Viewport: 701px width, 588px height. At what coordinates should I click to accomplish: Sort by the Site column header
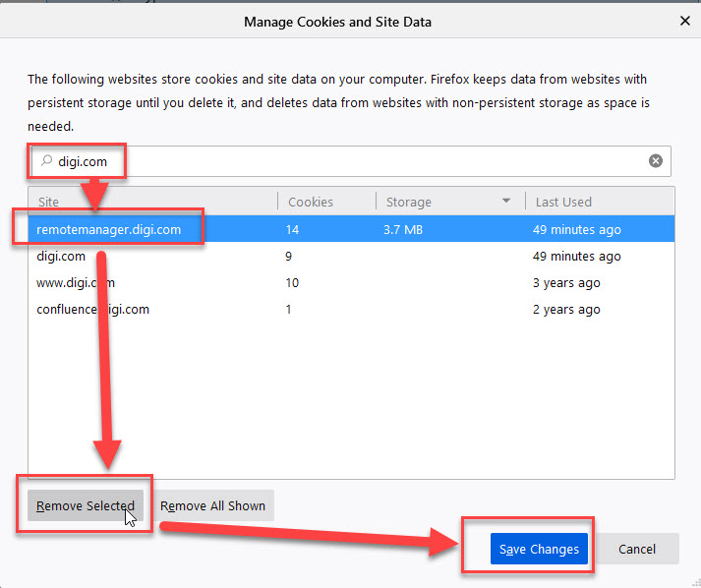pos(153,202)
